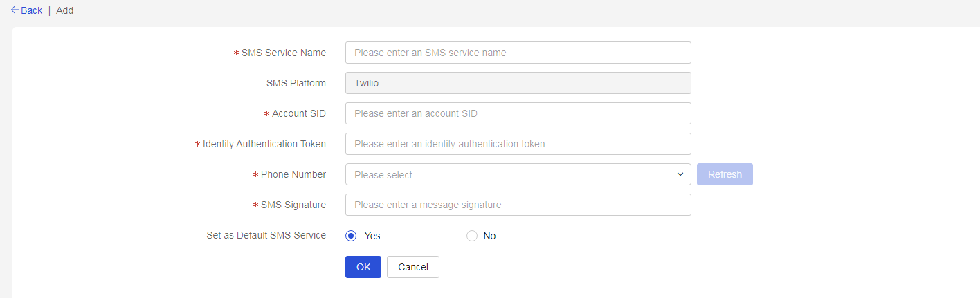980x298 pixels.
Task: Click the Cancel button
Action: pyautogui.click(x=413, y=267)
